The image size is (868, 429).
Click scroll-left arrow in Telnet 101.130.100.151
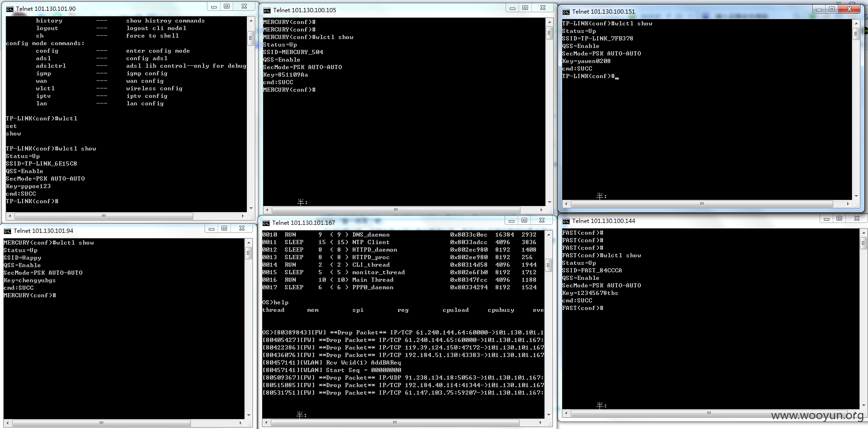pyautogui.click(x=566, y=204)
